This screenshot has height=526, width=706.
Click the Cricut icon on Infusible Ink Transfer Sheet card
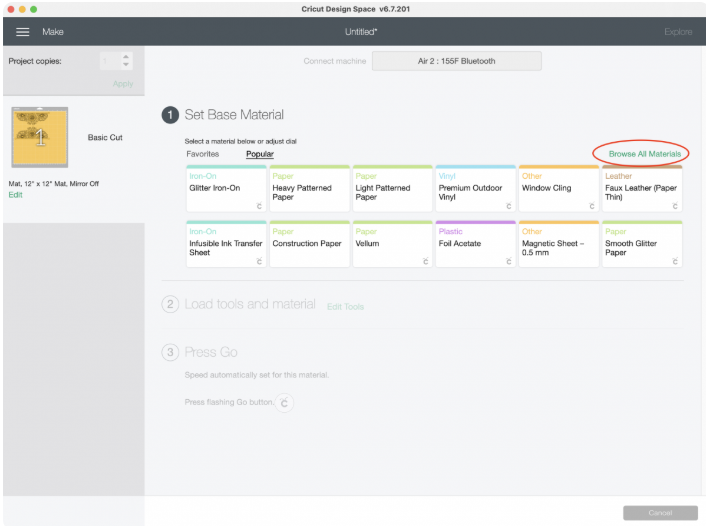pos(259,262)
